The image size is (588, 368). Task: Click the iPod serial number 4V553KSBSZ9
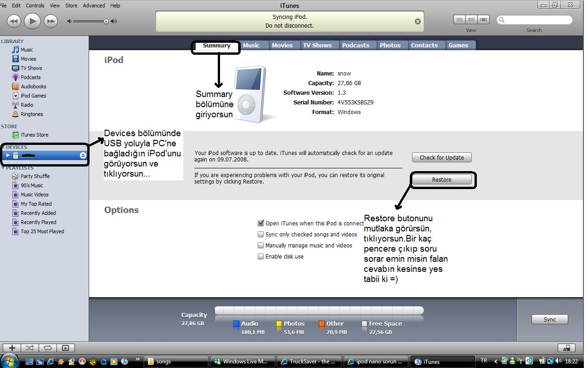coord(356,103)
